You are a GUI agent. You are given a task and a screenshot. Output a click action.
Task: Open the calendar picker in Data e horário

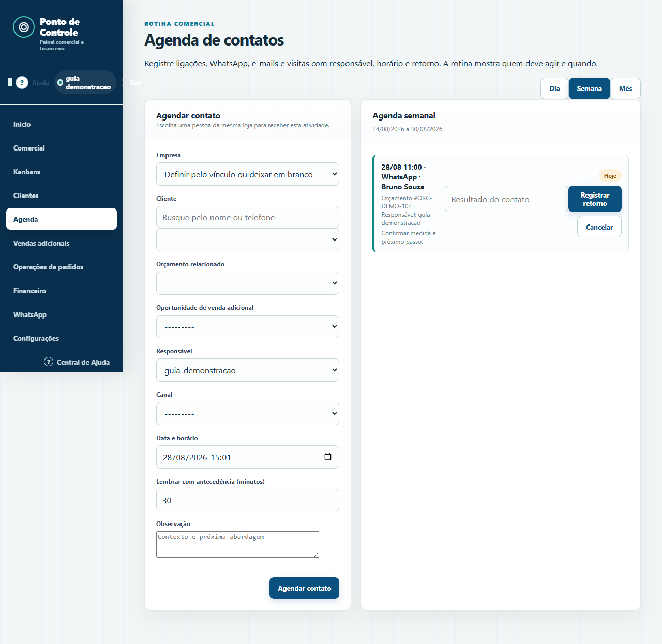(328, 457)
